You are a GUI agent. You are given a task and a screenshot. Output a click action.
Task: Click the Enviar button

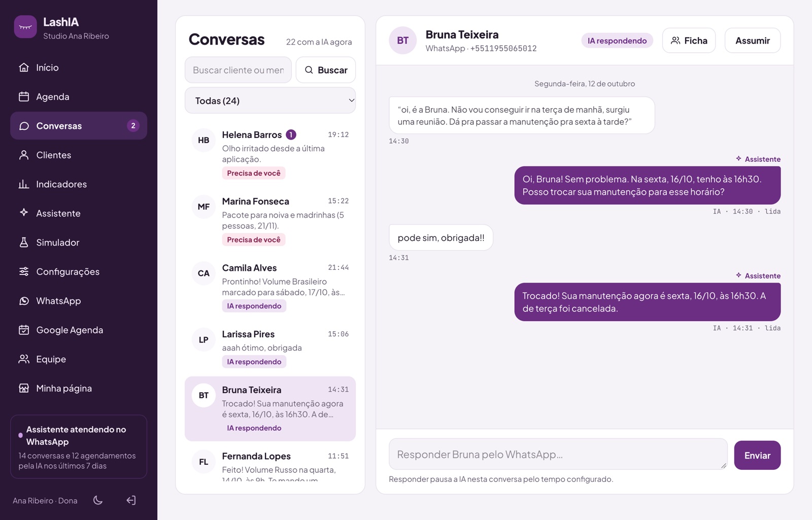click(x=757, y=455)
